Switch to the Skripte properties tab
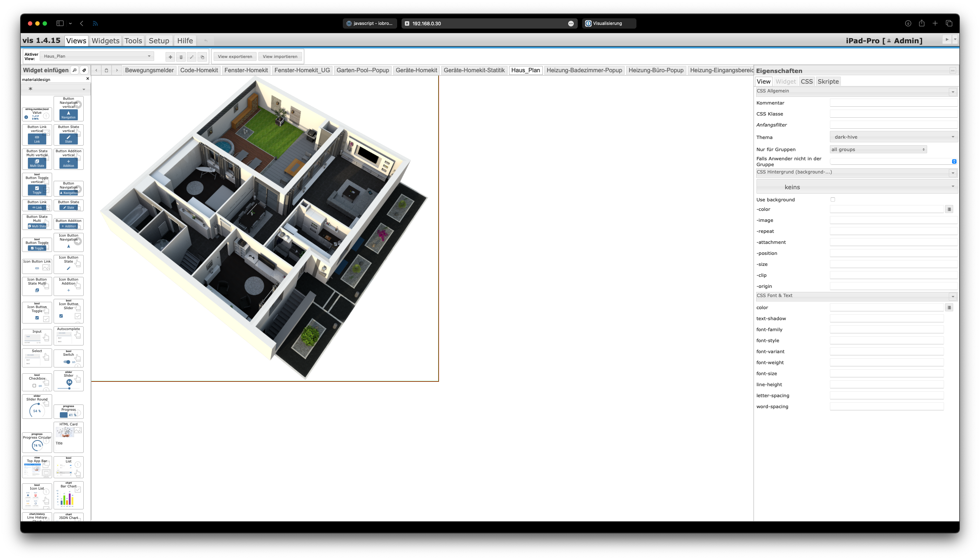The width and height of the screenshot is (980, 560). pyautogui.click(x=828, y=81)
